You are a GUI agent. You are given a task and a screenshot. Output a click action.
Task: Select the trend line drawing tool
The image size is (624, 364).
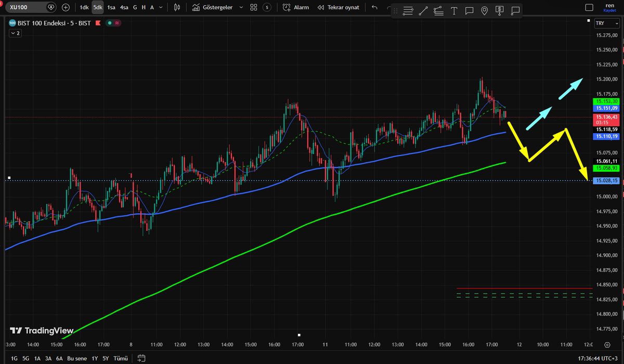tap(423, 11)
